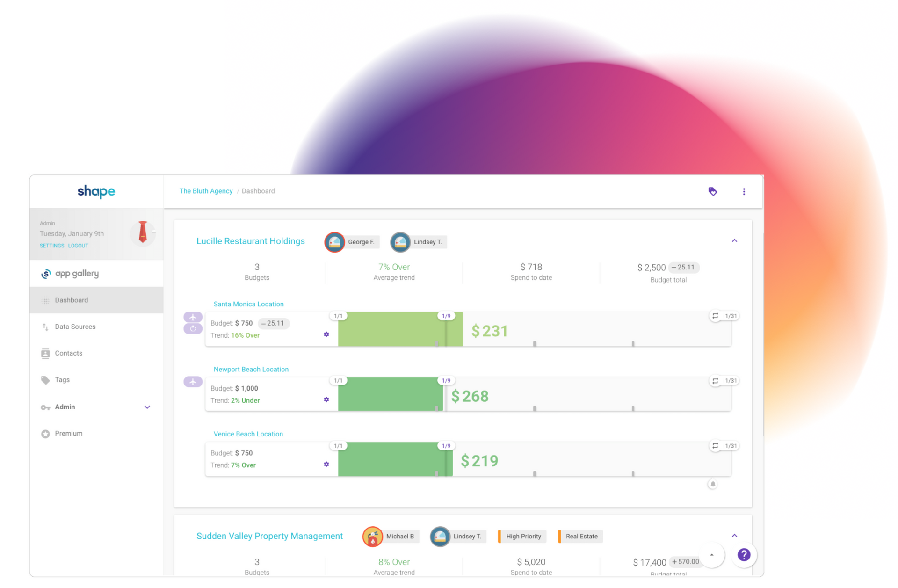The image size is (898, 588).
Task: Collapse Sudden Valley Property Management card
Action: [734, 536]
